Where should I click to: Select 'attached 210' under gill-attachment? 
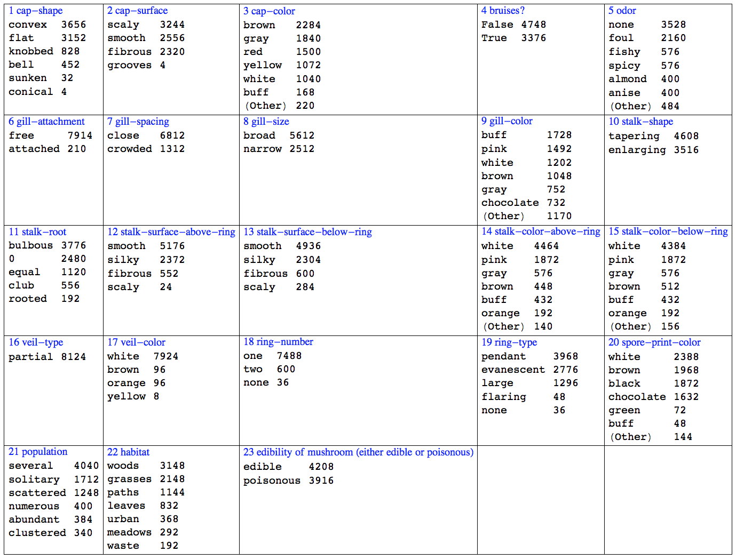tap(47, 149)
